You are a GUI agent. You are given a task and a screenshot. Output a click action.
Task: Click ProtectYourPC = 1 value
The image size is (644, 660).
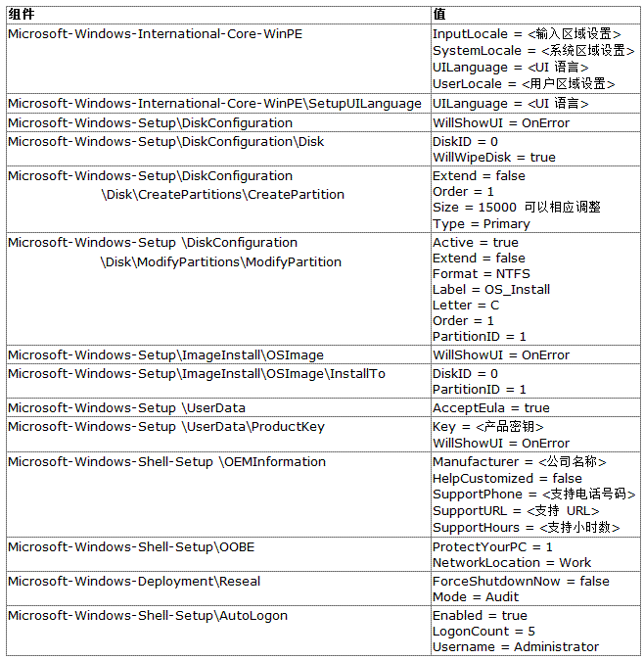[x=492, y=546]
